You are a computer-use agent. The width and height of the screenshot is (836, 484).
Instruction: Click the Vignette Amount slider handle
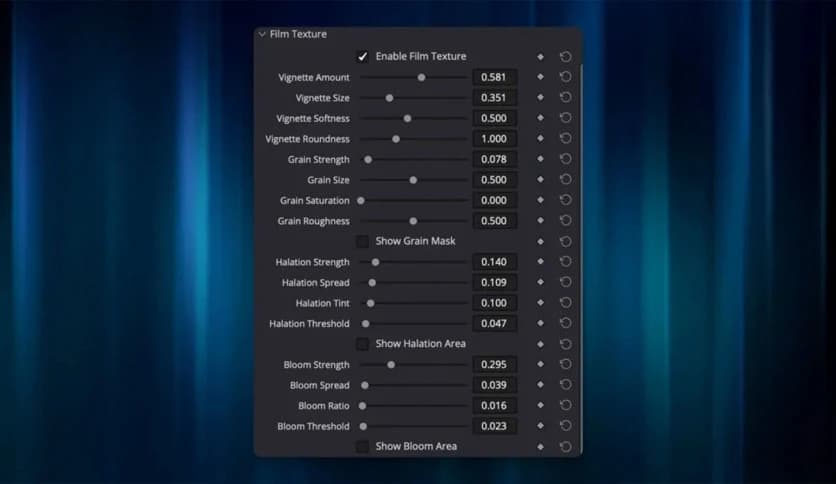click(x=421, y=78)
